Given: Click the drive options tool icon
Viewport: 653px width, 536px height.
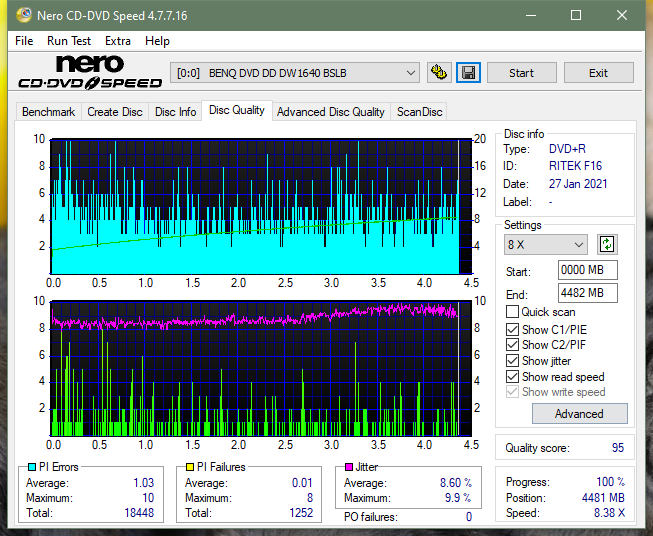Looking at the screenshot, I should pos(439,73).
